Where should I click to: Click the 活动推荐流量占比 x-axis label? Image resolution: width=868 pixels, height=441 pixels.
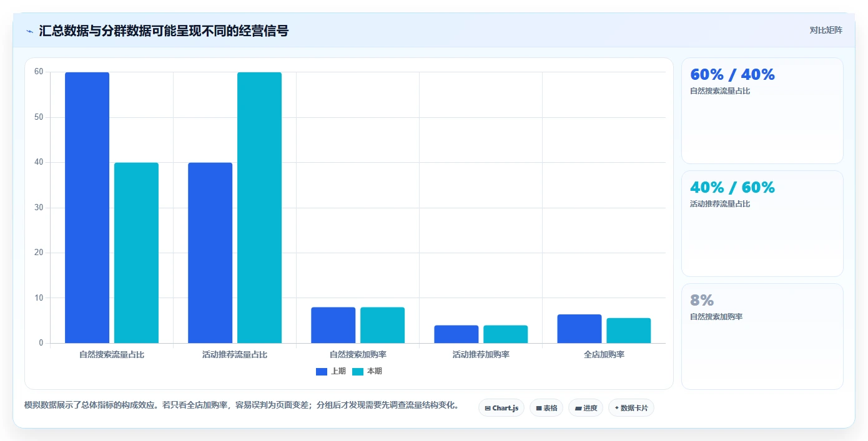235,354
